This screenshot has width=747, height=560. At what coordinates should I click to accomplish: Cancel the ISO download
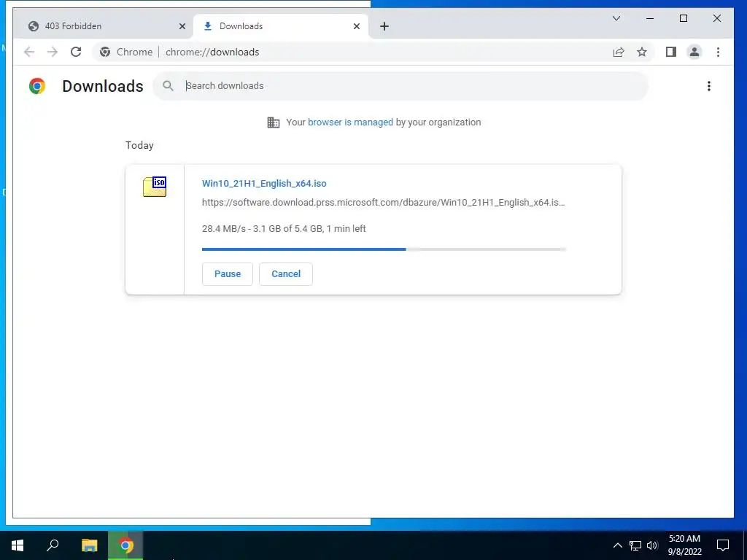pos(286,274)
